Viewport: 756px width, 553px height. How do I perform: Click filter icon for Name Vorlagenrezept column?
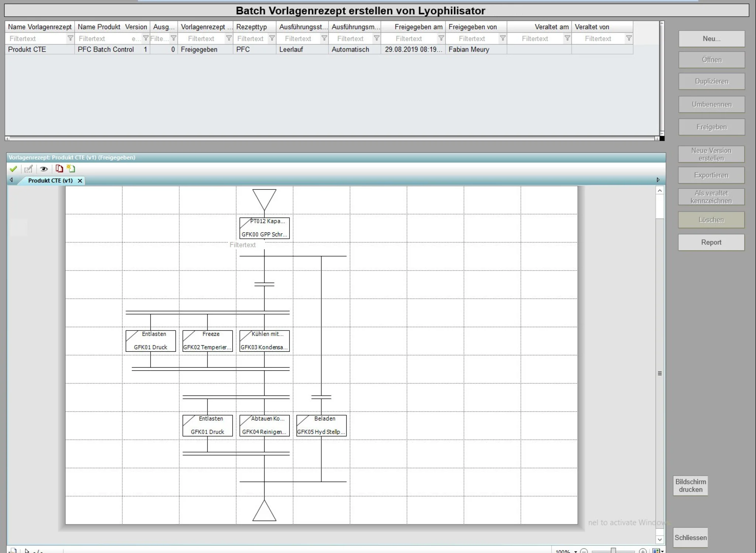coord(70,38)
